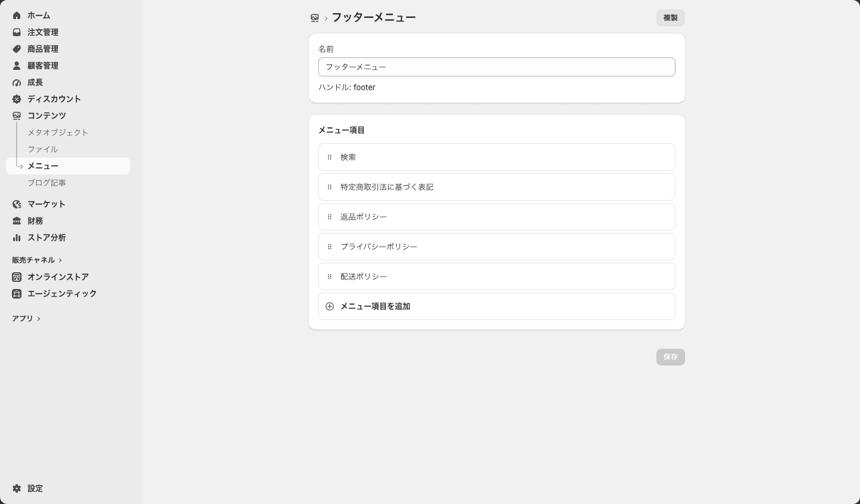860x504 pixels.
Task: Open ストア分析 from the sidebar
Action: 68,238
